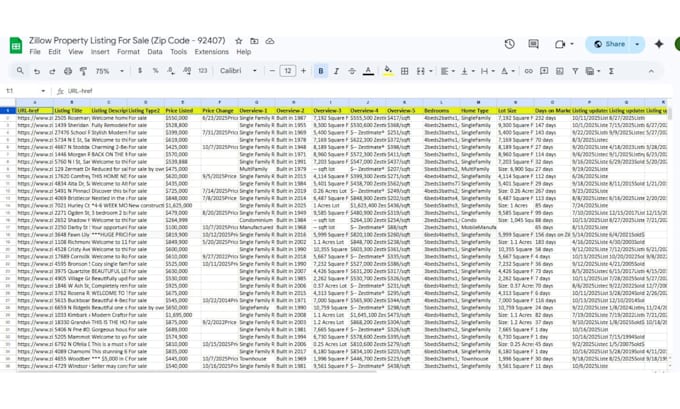Open the functions sigma icon
Screen dimensions: 680x409
pyautogui.click(x=611, y=71)
